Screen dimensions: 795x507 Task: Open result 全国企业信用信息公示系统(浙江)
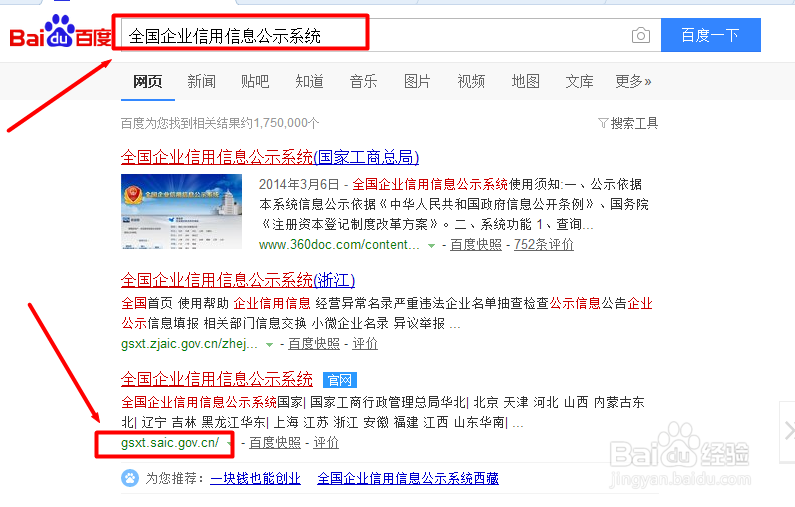coord(238,280)
